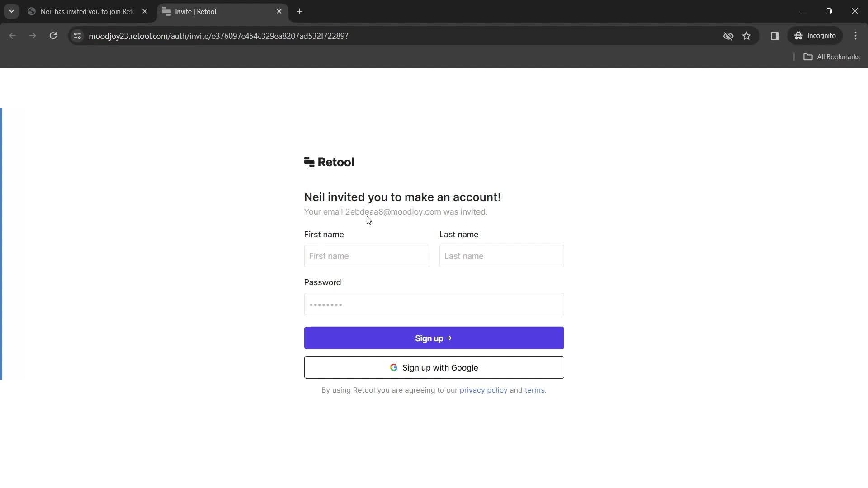
Task: Close the 'Invite | Retool' tab
Action: pos(279,11)
